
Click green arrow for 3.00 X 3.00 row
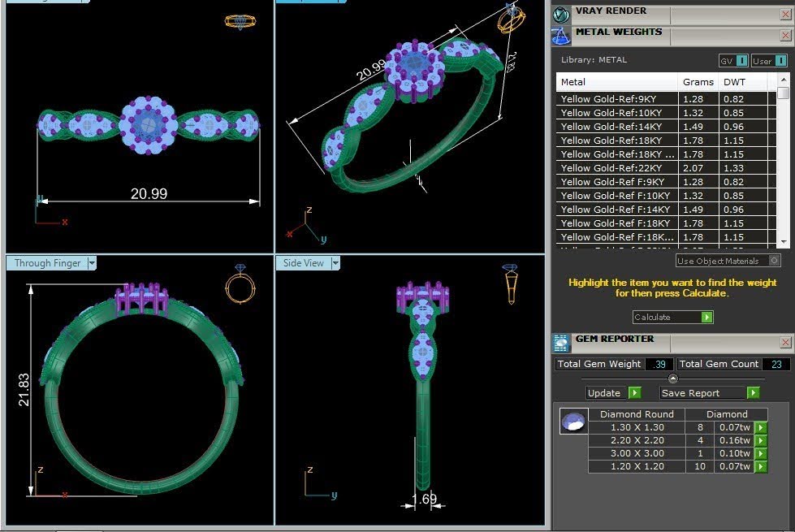pyautogui.click(x=761, y=453)
